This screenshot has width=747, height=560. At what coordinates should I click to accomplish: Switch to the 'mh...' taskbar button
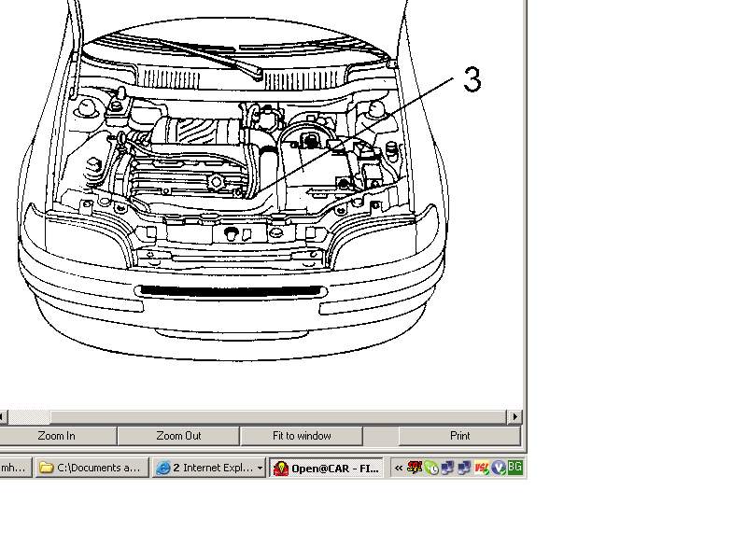[x=15, y=468]
